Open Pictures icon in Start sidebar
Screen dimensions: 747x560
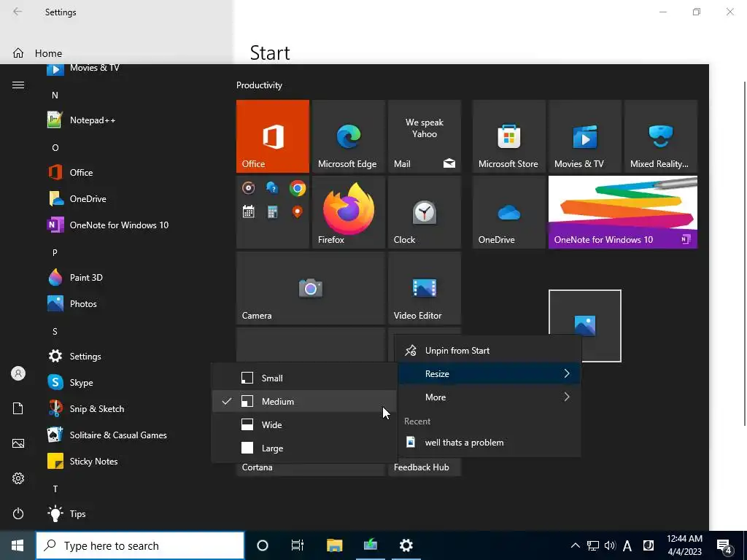[x=18, y=443]
